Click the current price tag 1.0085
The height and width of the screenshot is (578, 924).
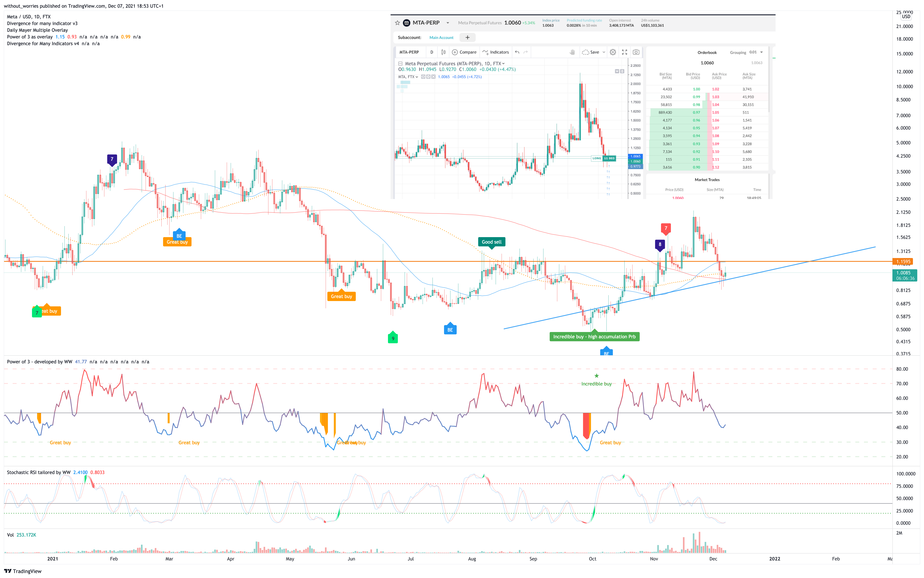(904, 275)
